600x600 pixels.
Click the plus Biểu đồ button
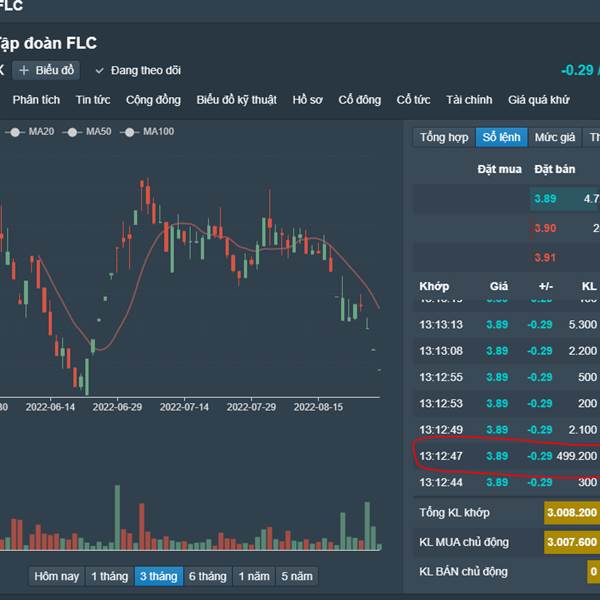pyautogui.click(x=46, y=70)
